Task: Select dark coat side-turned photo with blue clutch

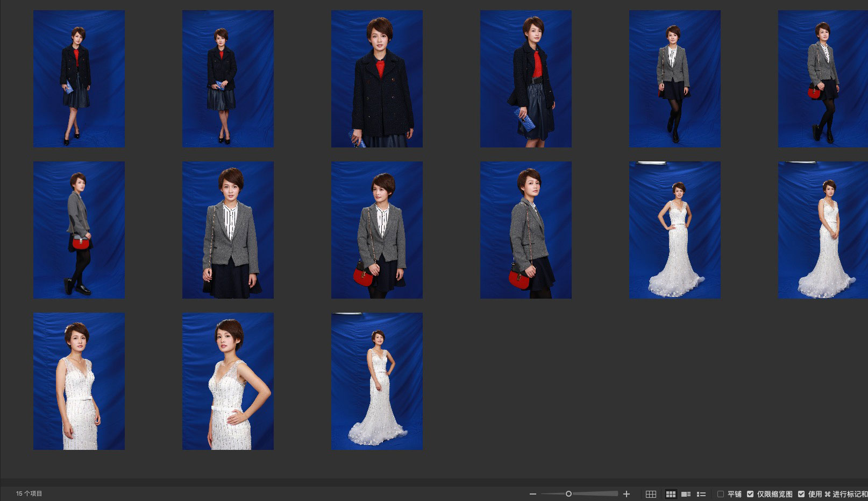Action: pos(525,79)
